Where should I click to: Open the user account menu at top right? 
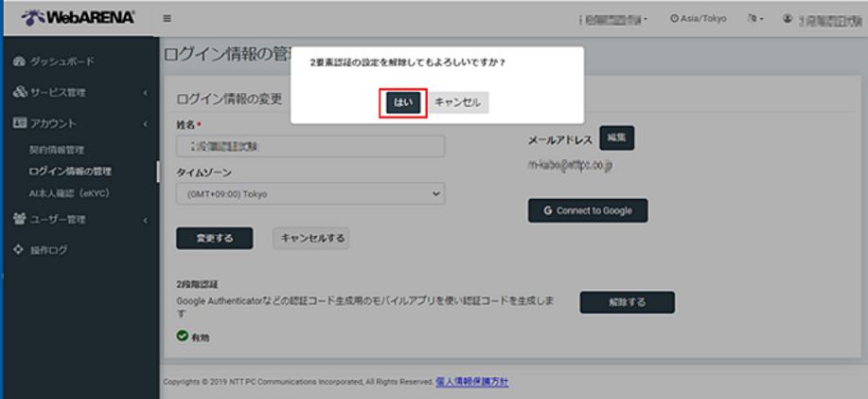(x=824, y=19)
